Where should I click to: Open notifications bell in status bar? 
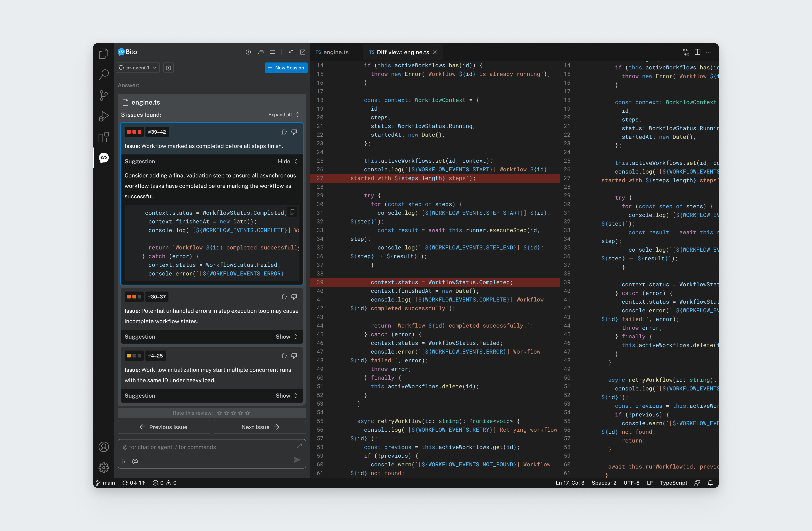point(710,483)
